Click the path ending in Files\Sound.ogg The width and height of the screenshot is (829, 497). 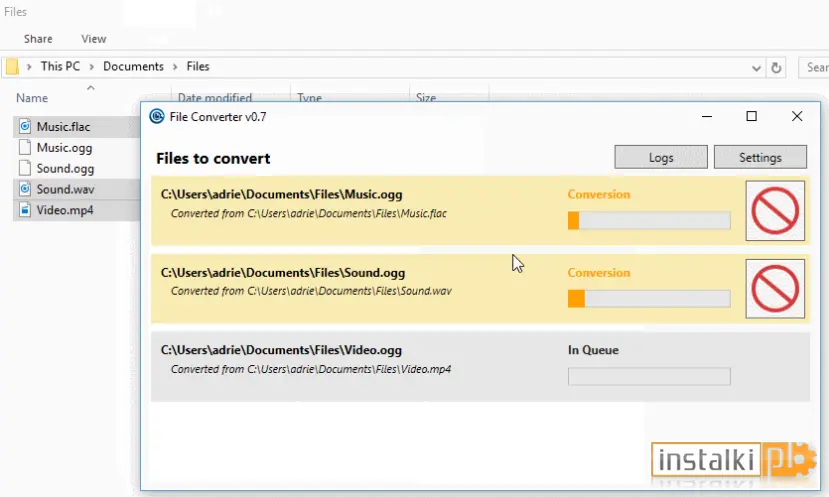(283, 272)
